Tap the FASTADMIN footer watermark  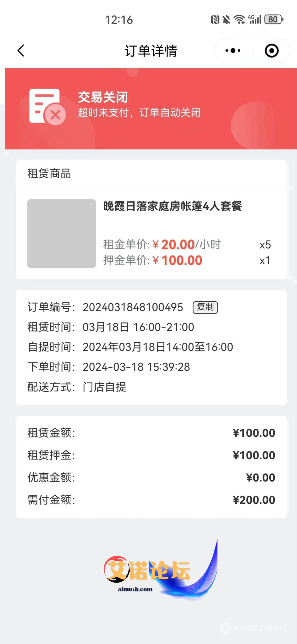point(251,628)
